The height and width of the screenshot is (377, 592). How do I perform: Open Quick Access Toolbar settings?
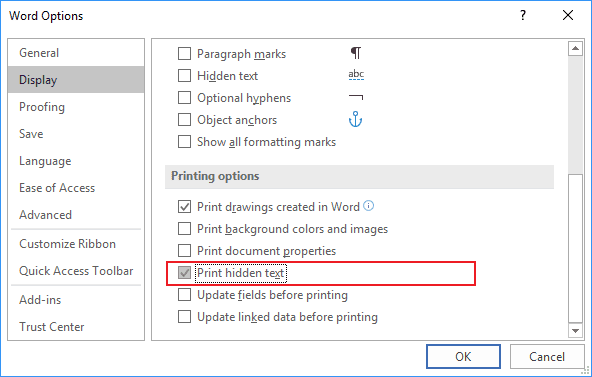76,271
